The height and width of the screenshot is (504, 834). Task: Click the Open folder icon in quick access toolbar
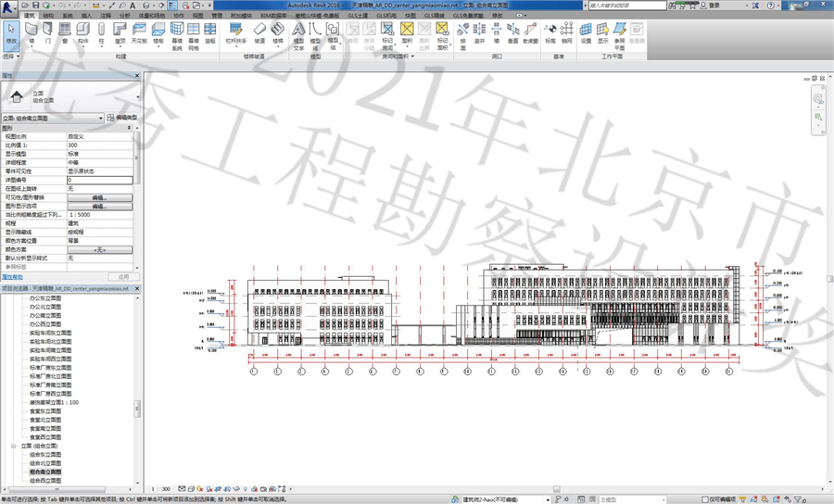tap(25, 6)
